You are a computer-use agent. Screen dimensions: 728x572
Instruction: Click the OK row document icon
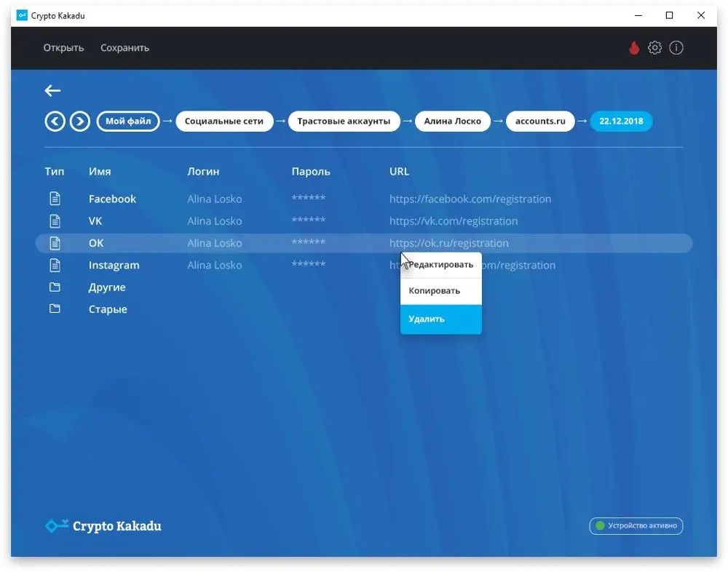tap(55, 243)
